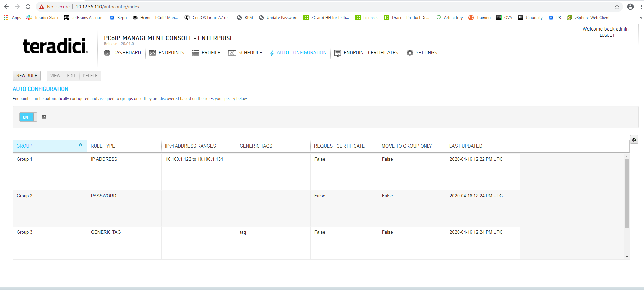Click the Settings gear icon in navigation

[410, 53]
